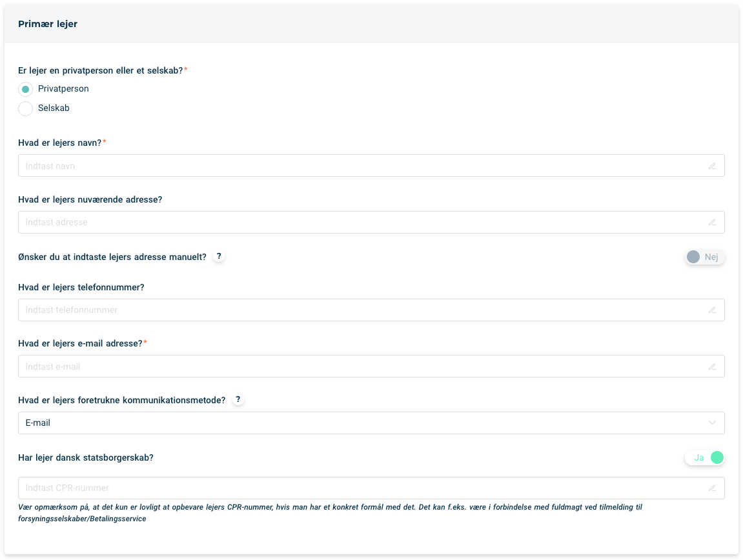Click the CPR-nummer legal notice text
The image size is (743, 560).
[x=330, y=513]
